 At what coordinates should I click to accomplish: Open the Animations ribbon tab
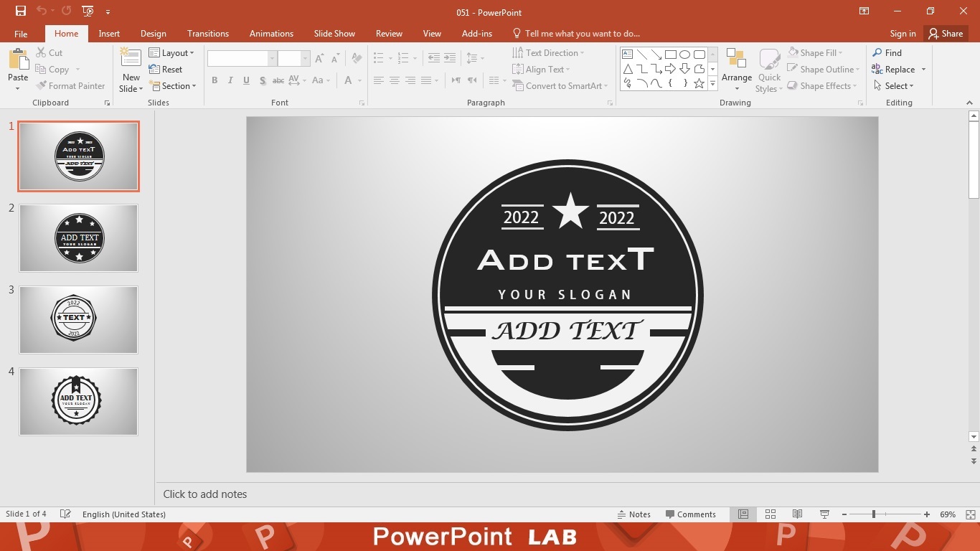(x=271, y=34)
